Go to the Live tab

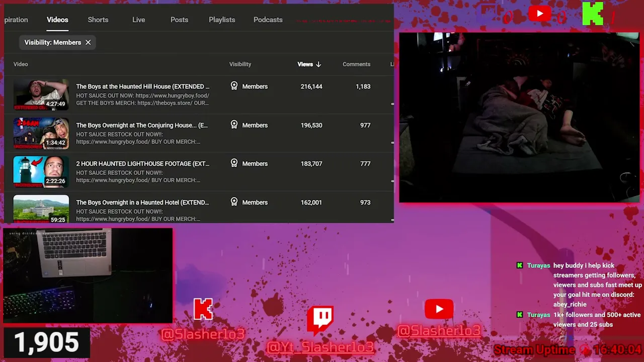(x=139, y=20)
